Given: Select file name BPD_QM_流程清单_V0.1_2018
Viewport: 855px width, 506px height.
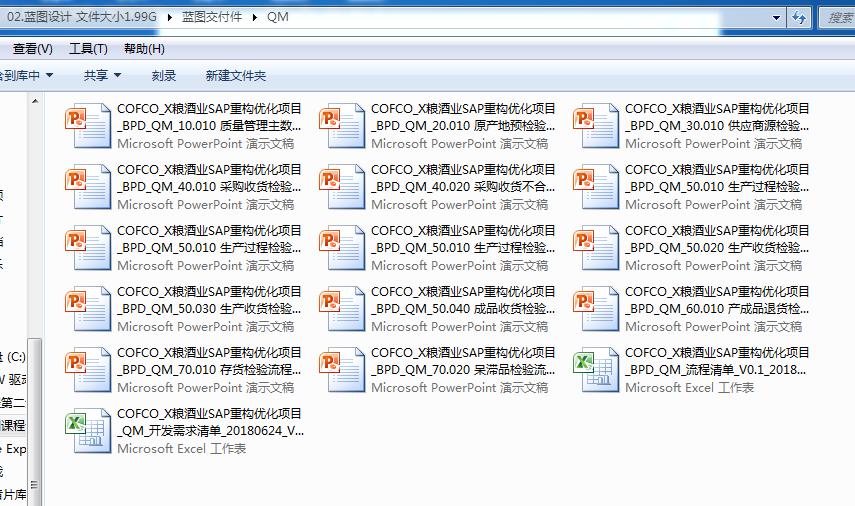Looking at the screenshot, I should point(717,362).
